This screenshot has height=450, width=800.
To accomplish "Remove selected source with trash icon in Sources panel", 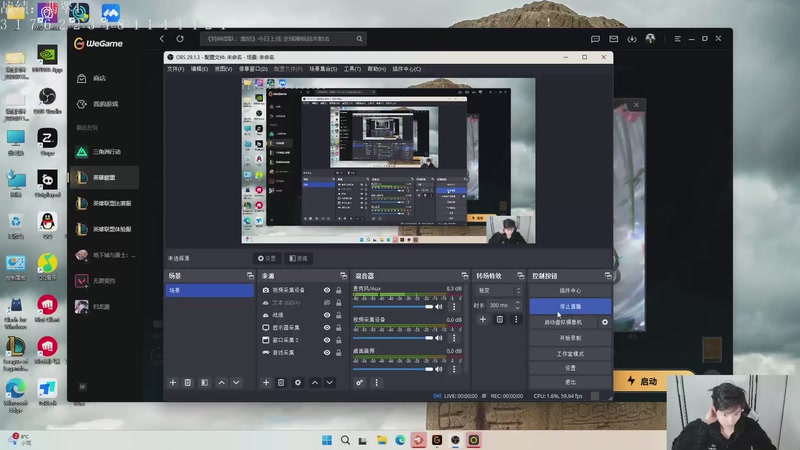I will [281, 383].
